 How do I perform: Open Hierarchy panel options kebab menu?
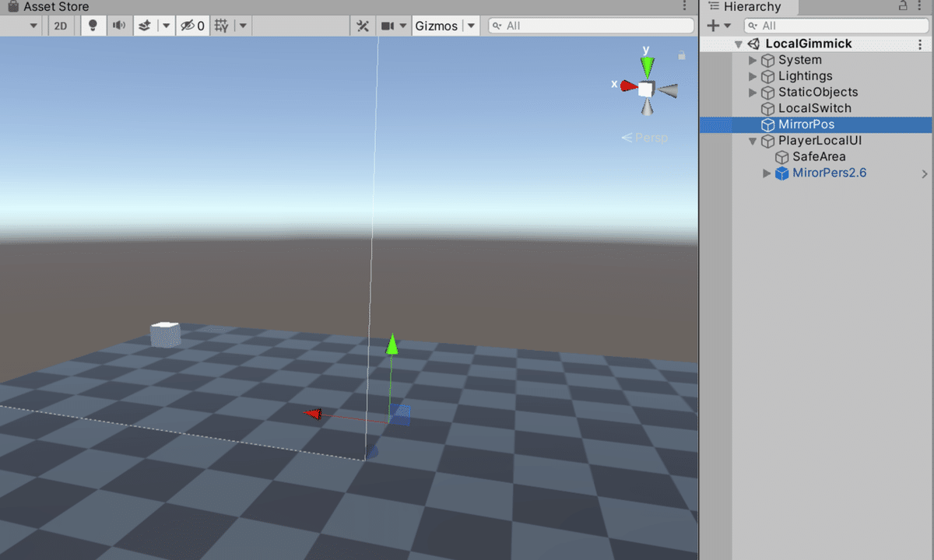tap(920, 6)
